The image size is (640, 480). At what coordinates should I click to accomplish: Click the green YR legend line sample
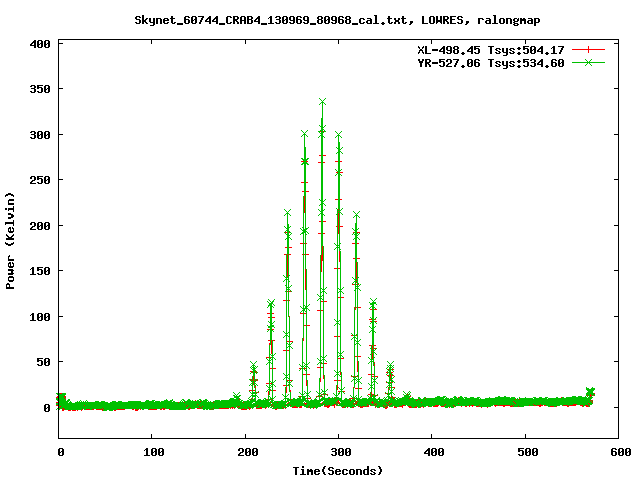tap(588, 62)
